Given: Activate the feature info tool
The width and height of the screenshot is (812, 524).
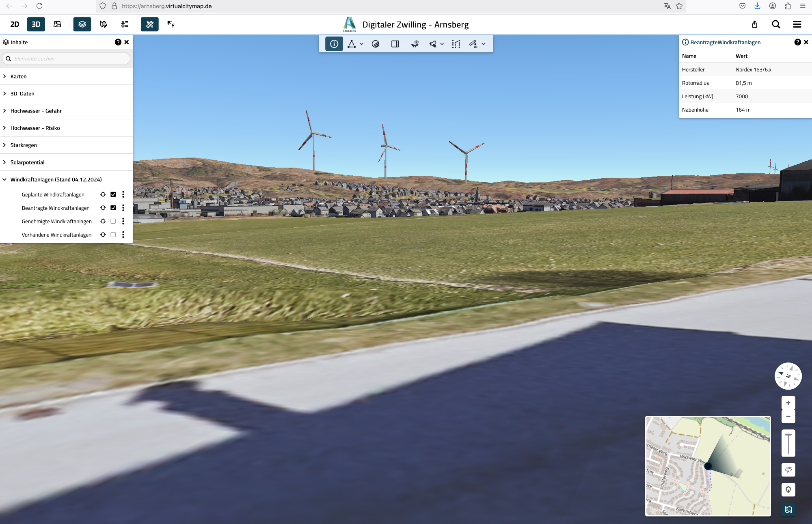Looking at the screenshot, I should tap(334, 44).
